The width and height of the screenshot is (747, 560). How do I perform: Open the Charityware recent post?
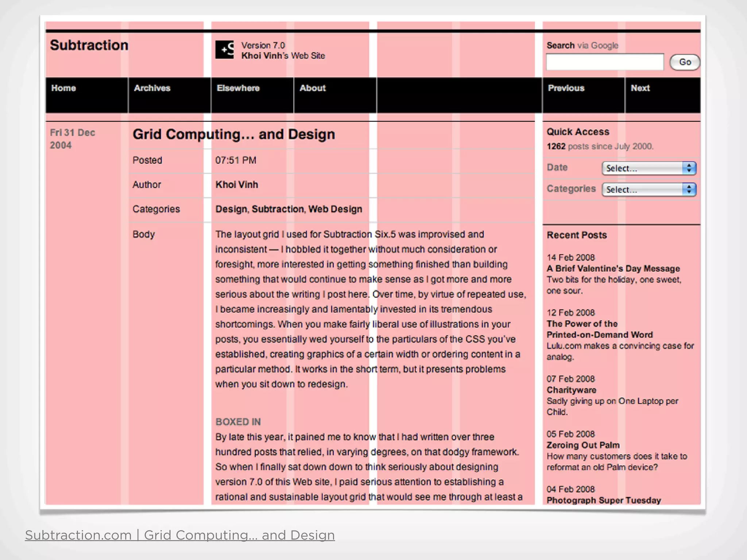tap(572, 390)
